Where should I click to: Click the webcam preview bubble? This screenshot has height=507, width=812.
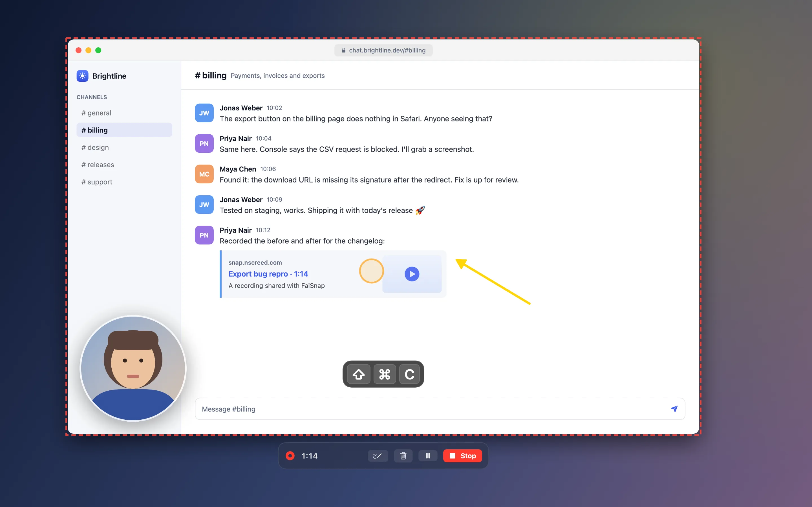pyautogui.click(x=133, y=368)
